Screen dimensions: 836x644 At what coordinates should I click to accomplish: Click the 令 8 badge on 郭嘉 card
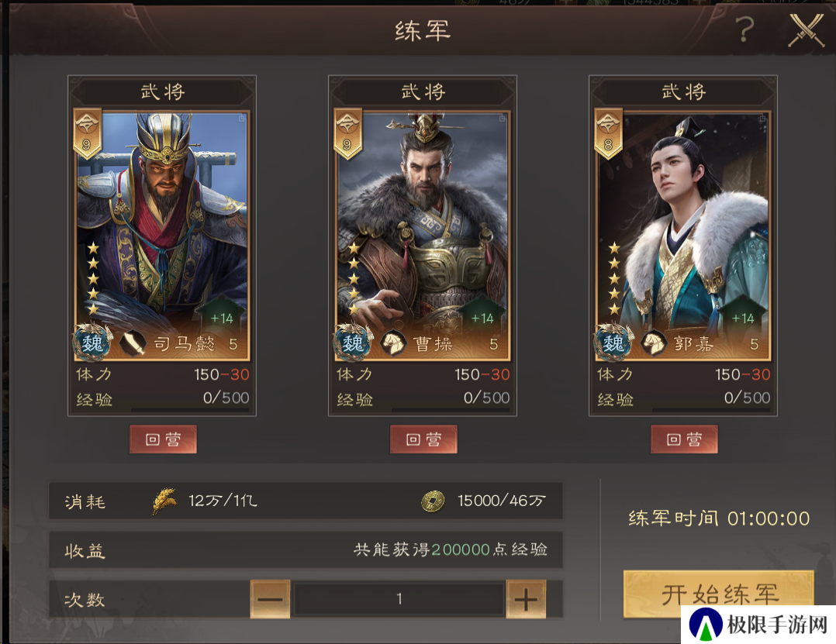point(608,133)
